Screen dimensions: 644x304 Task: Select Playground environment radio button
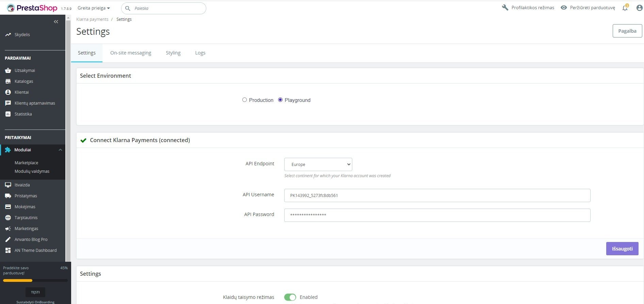(x=280, y=100)
